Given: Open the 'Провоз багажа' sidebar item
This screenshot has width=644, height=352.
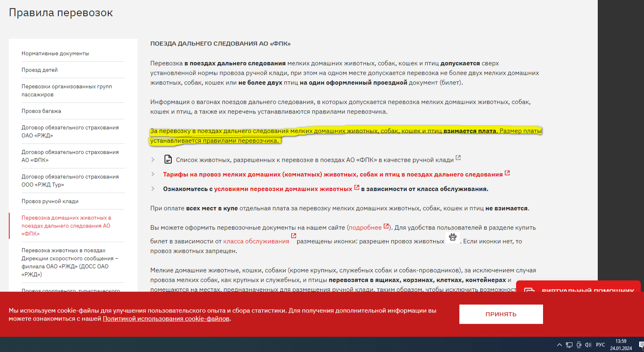Looking at the screenshot, I should pyautogui.click(x=41, y=111).
